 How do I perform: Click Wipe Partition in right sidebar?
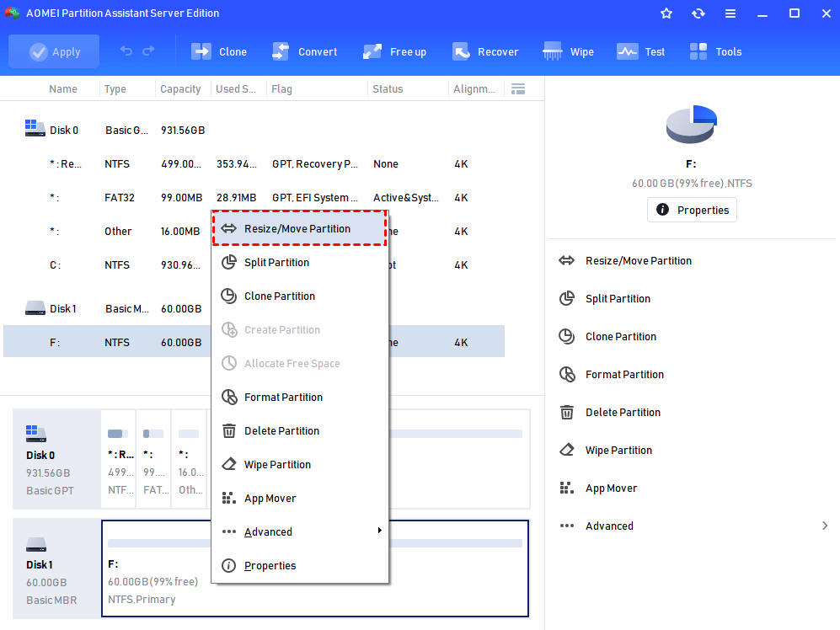[x=618, y=451]
